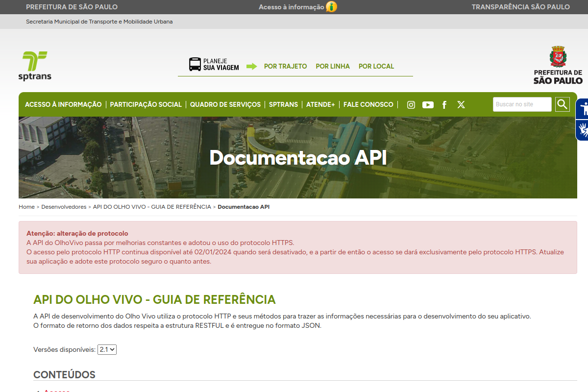Open the FALE CONOSCO menu item
The width and height of the screenshot is (588, 392).
click(x=368, y=104)
